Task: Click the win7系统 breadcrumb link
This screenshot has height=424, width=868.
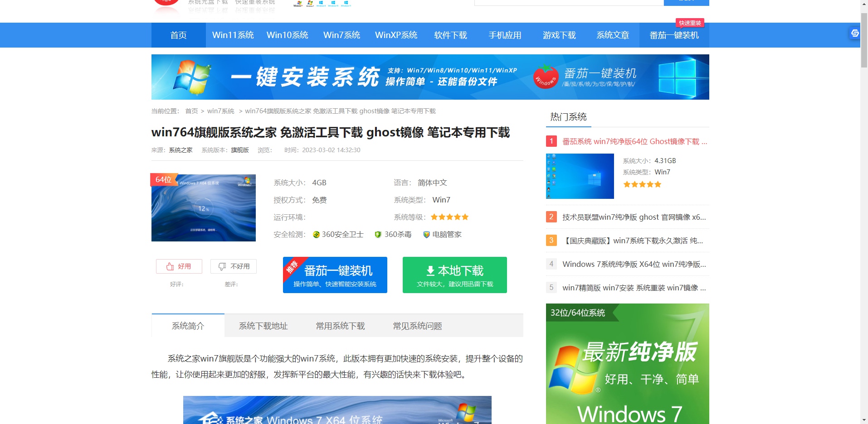Action: (x=220, y=111)
